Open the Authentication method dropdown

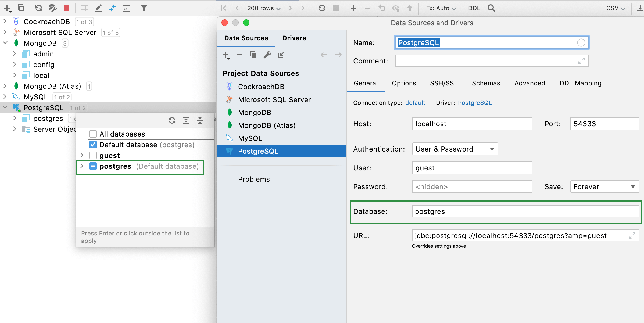(x=453, y=149)
